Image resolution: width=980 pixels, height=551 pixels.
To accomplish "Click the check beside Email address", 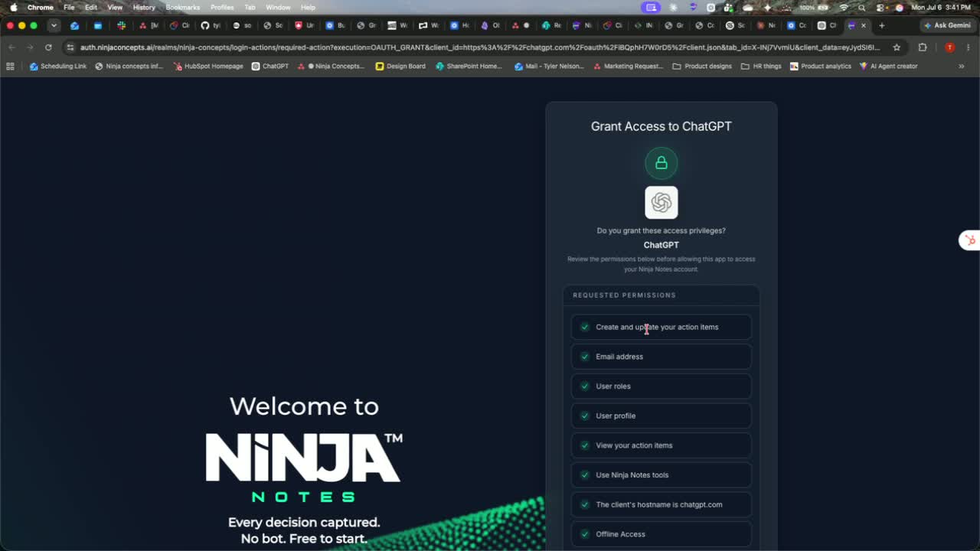I will [585, 357].
